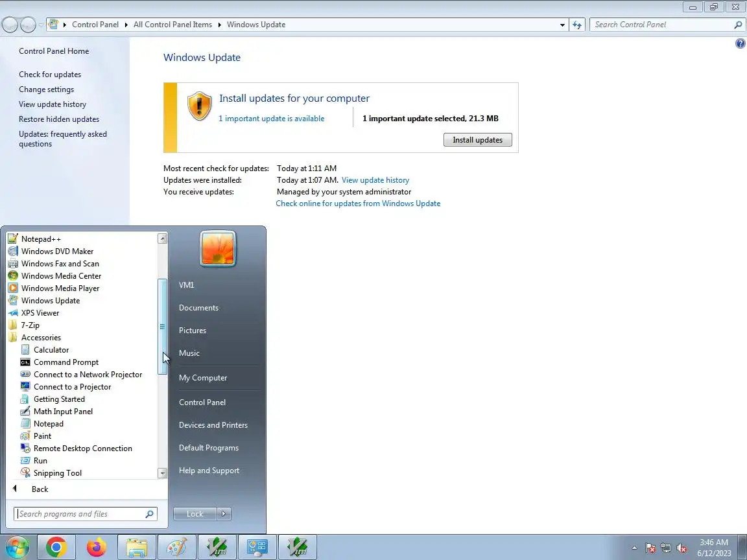
Task: Open Documents from Start menu
Action: (x=198, y=308)
